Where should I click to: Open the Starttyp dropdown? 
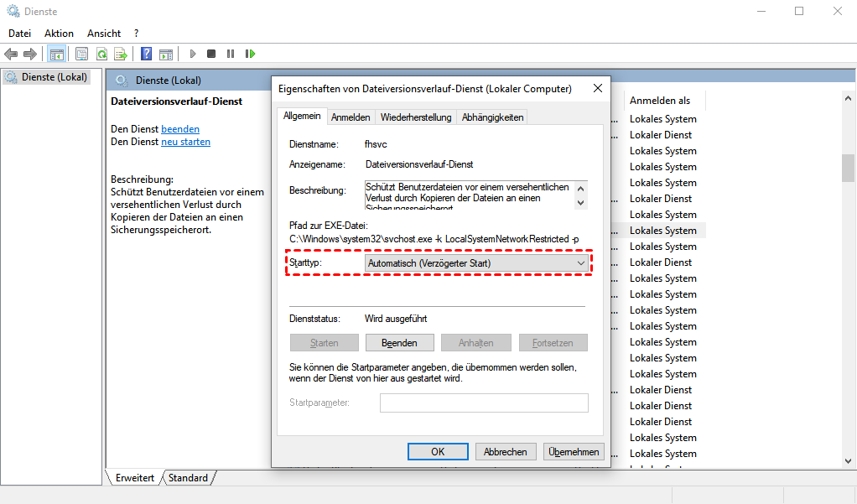point(476,263)
